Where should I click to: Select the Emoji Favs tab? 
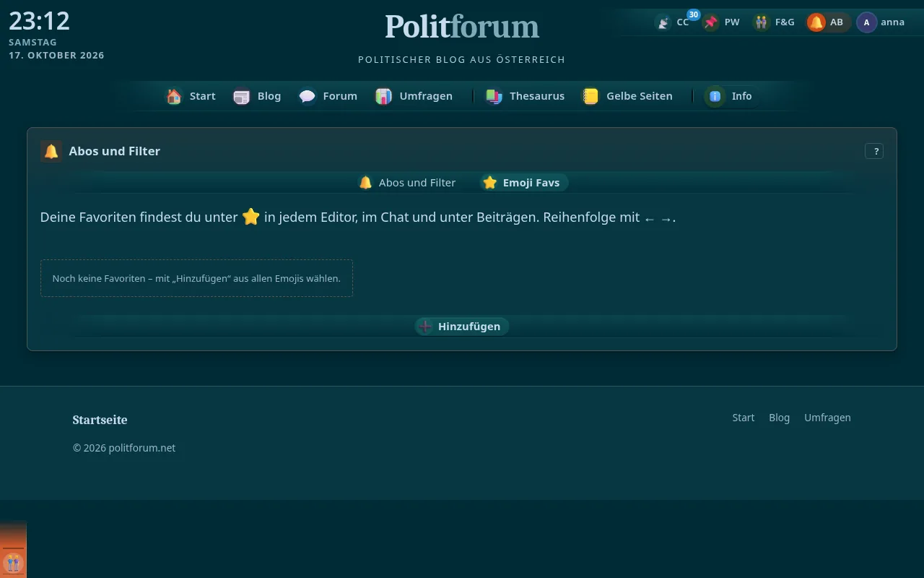(524, 183)
